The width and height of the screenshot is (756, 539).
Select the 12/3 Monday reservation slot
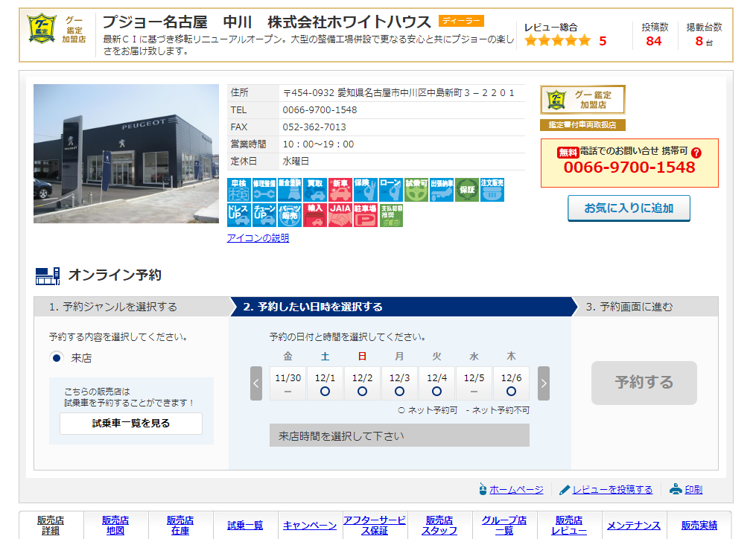[x=399, y=383]
